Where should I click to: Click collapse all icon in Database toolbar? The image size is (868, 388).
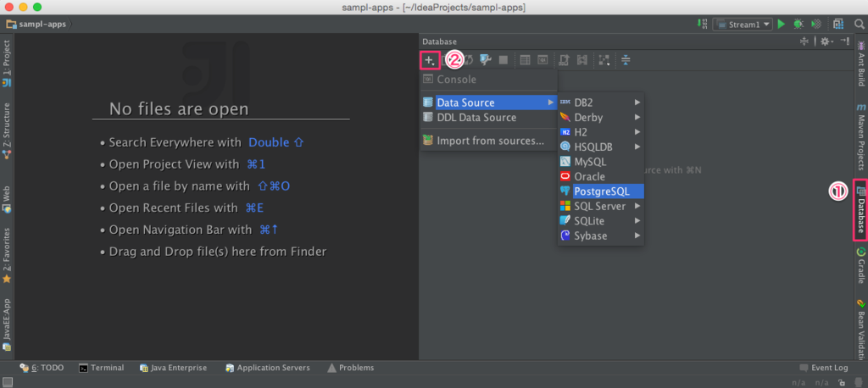(626, 60)
